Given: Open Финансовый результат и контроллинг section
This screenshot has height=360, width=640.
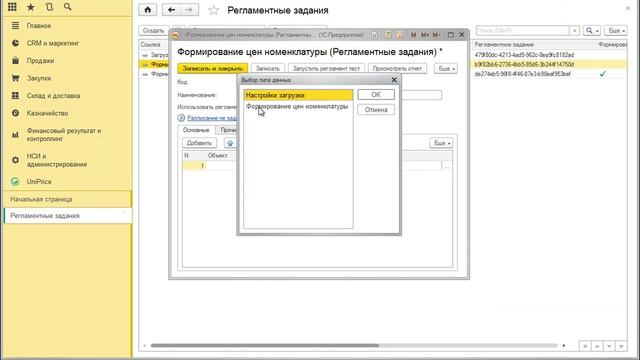Looking at the screenshot, I should (64, 135).
